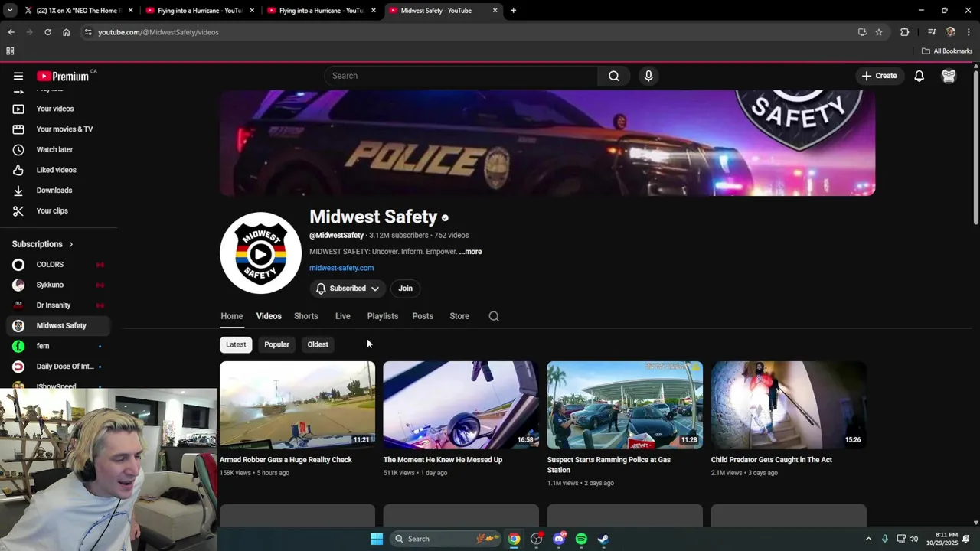Screen dimensions: 980x551
Task: Open Chrome extensions puzzle icon
Action: click(905, 32)
